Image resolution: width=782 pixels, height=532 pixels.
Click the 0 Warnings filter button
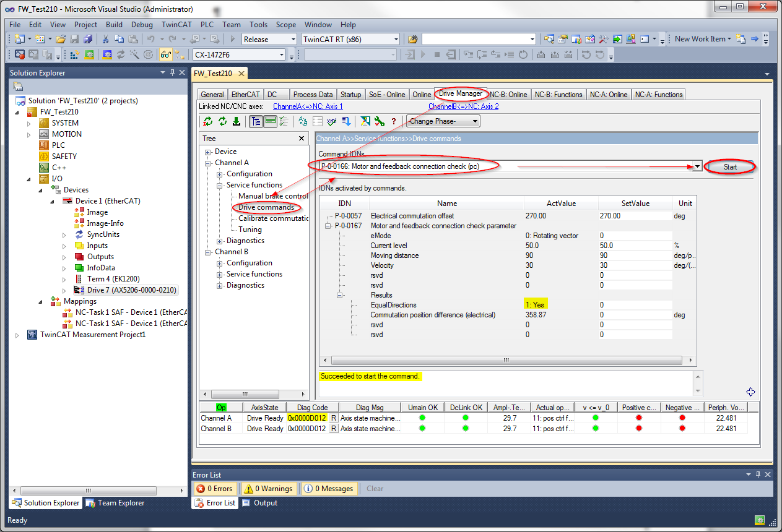(270, 489)
